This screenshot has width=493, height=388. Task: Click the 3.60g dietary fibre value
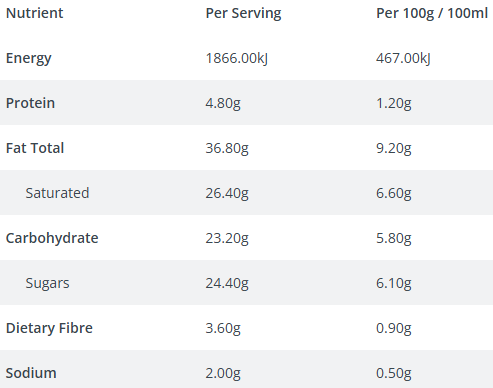point(223,329)
